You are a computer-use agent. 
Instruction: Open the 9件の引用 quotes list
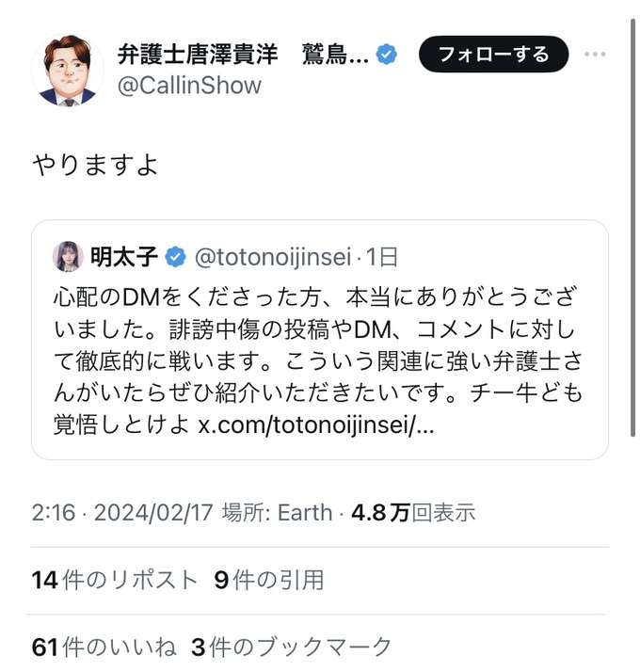coord(269,580)
